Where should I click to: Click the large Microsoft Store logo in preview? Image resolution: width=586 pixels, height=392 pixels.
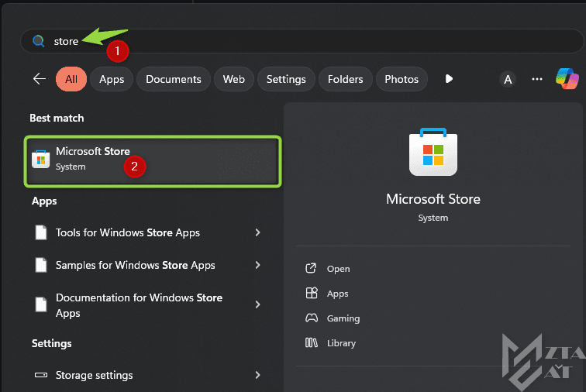click(433, 152)
